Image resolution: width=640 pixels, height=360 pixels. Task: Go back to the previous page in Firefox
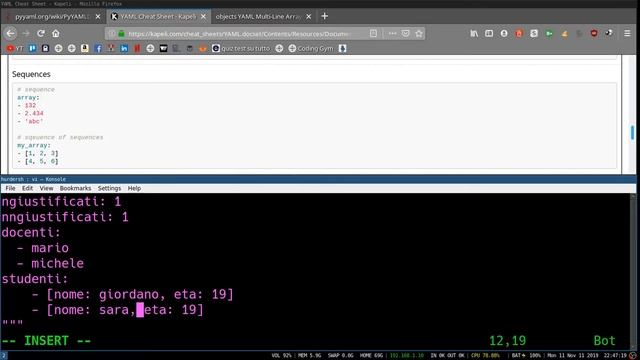coord(11,33)
